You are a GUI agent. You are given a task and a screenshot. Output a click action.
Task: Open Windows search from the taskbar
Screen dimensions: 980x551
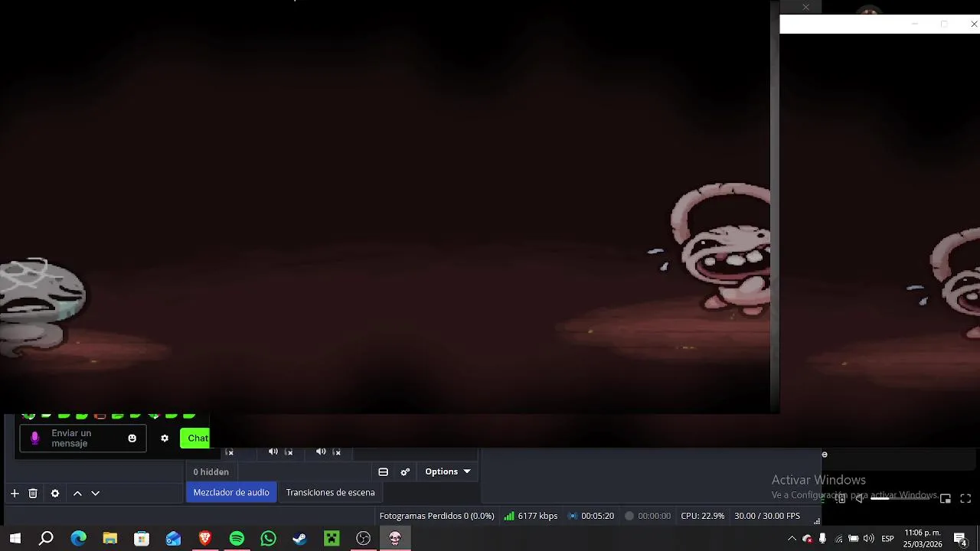[46, 539]
